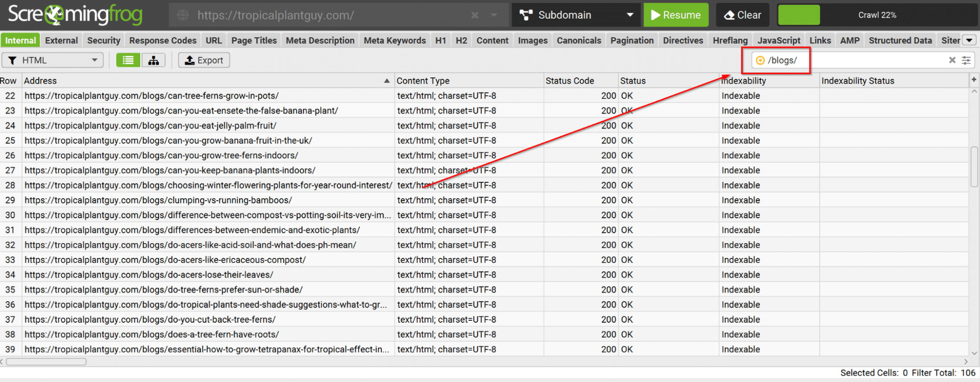Export the HTML list

(204, 60)
